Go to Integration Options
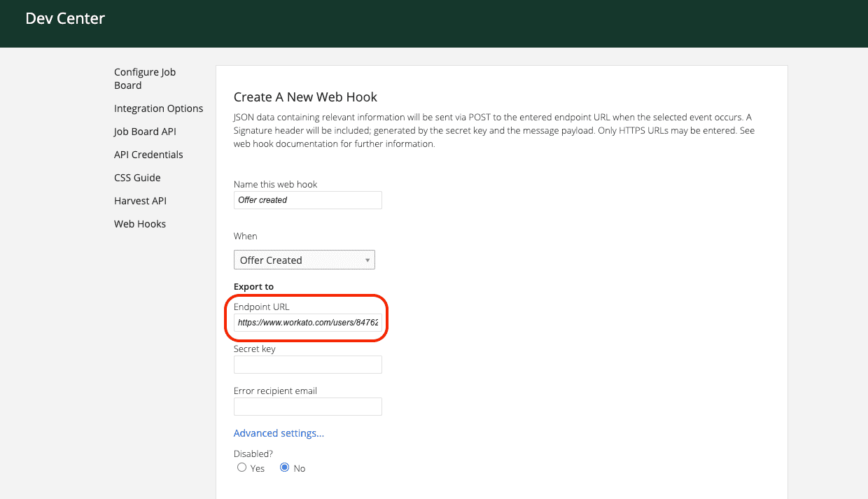Viewport: 868px width, 499px height. [x=158, y=108]
